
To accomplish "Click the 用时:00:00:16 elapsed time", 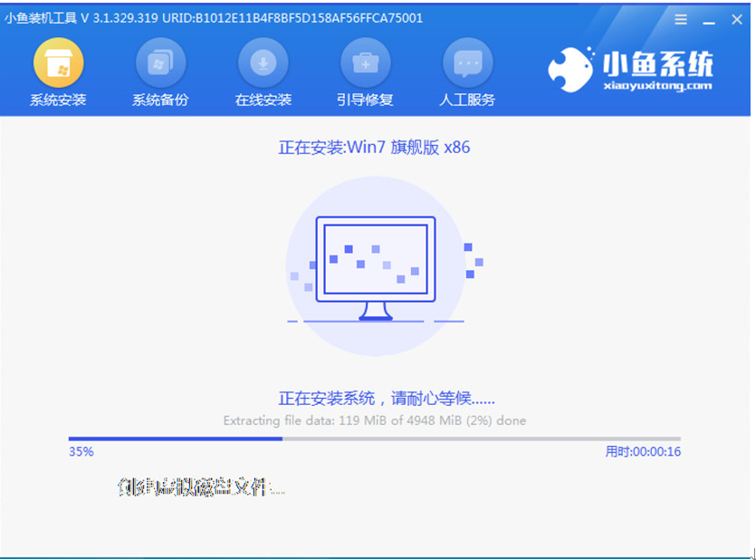I will pos(643,452).
